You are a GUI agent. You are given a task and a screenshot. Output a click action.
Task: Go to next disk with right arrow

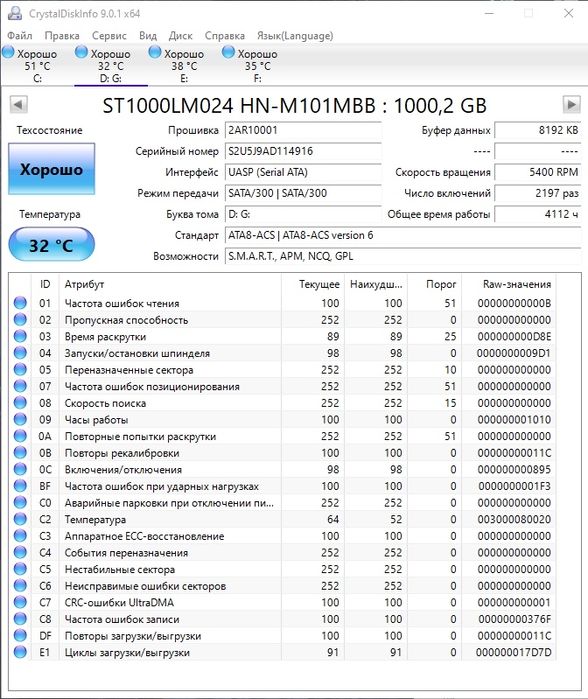572,105
